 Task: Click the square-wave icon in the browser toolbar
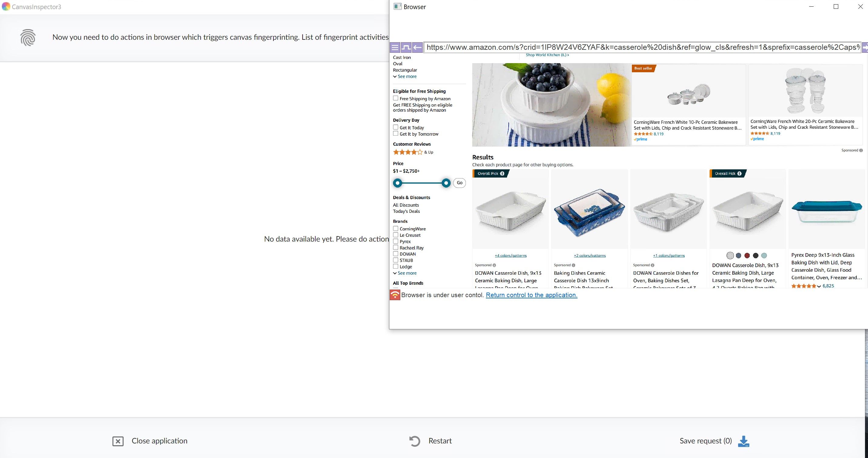click(x=406, y=48)
